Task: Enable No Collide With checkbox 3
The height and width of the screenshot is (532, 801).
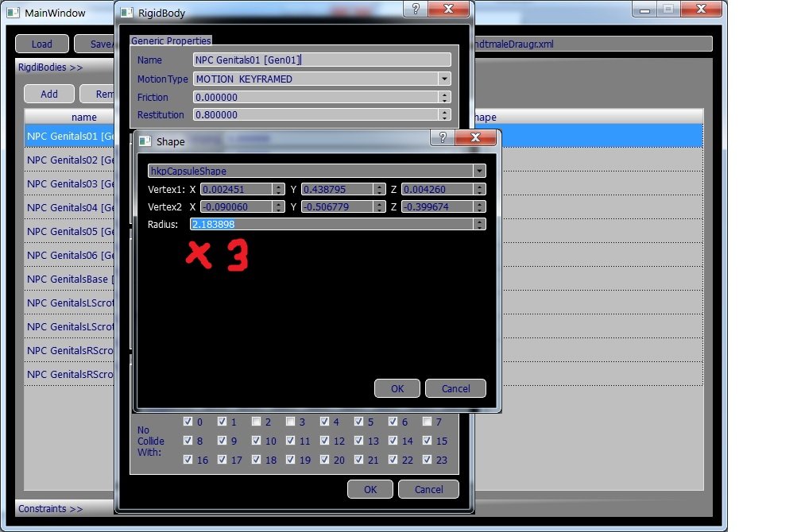Action: pos(290,421)
